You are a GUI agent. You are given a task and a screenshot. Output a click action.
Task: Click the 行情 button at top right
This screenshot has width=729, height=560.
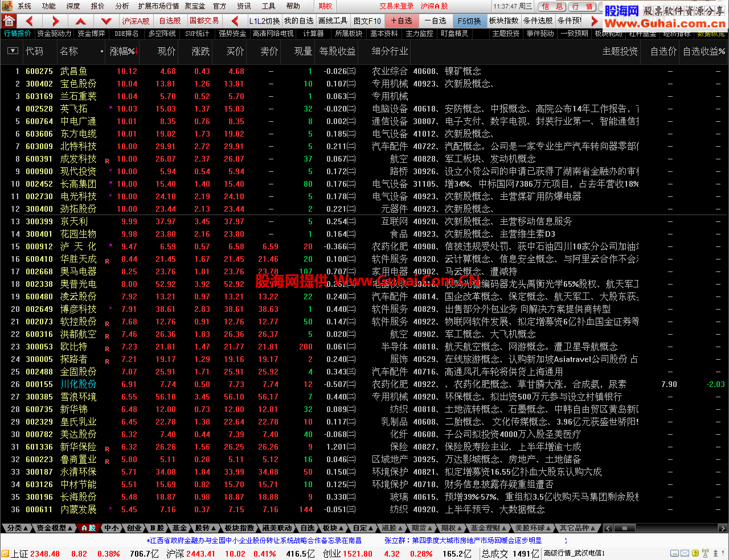[x=582, y=6]
